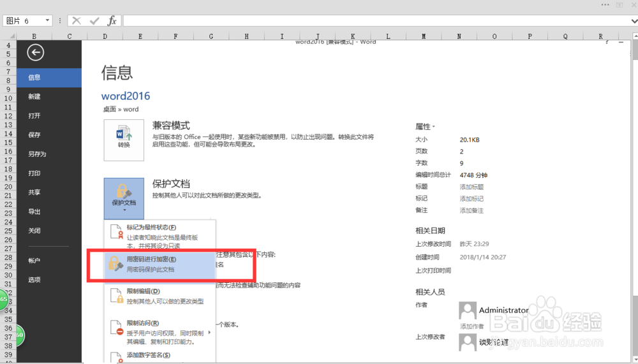Click the vertical scrollbar up arrow
Image resolution: width=638 pixels, height=364 pixels.
click(x=635, y=36)
